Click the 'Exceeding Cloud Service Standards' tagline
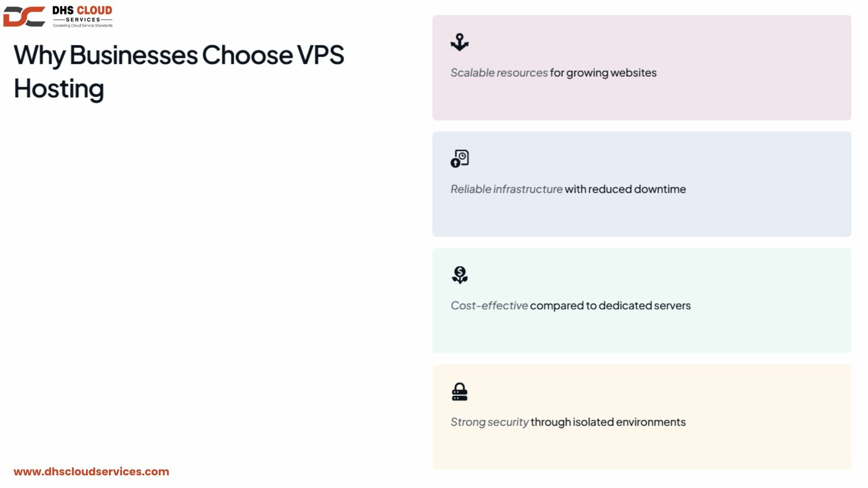868x488 pixels. point(83,26)
